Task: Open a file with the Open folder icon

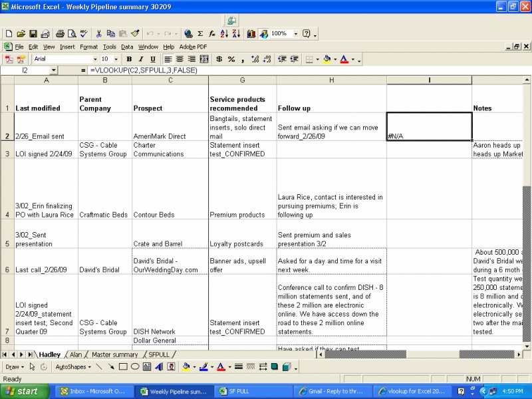Action: [x=21, y=34]
